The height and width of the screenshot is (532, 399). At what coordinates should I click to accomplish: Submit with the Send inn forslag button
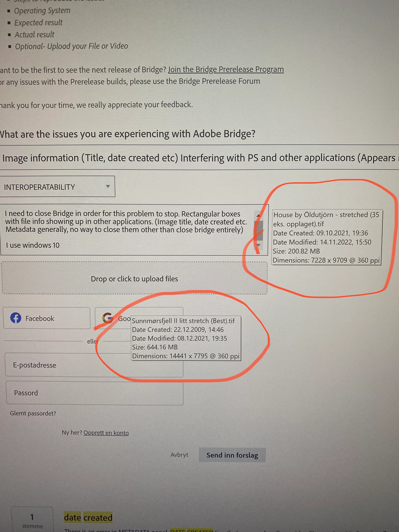(x=232, y=455)
